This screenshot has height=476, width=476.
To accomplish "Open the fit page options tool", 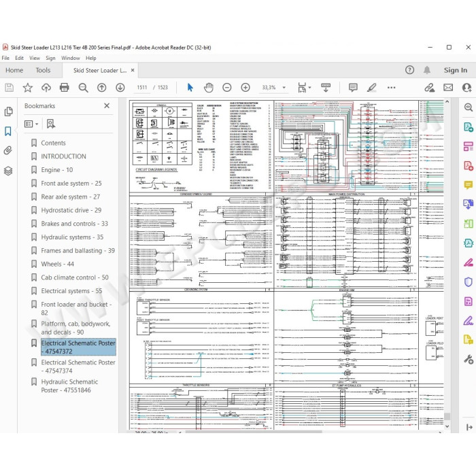I will point(304,88).
